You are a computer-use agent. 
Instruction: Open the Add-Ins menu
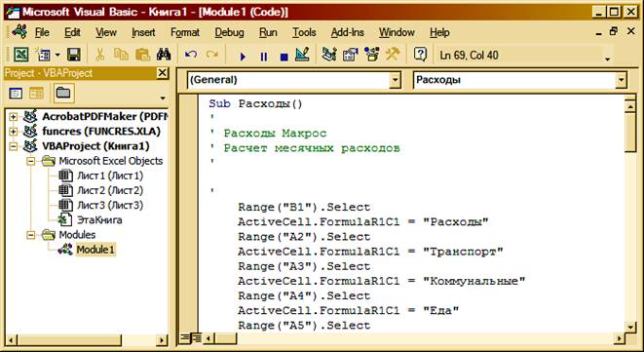tap(348, 32)
